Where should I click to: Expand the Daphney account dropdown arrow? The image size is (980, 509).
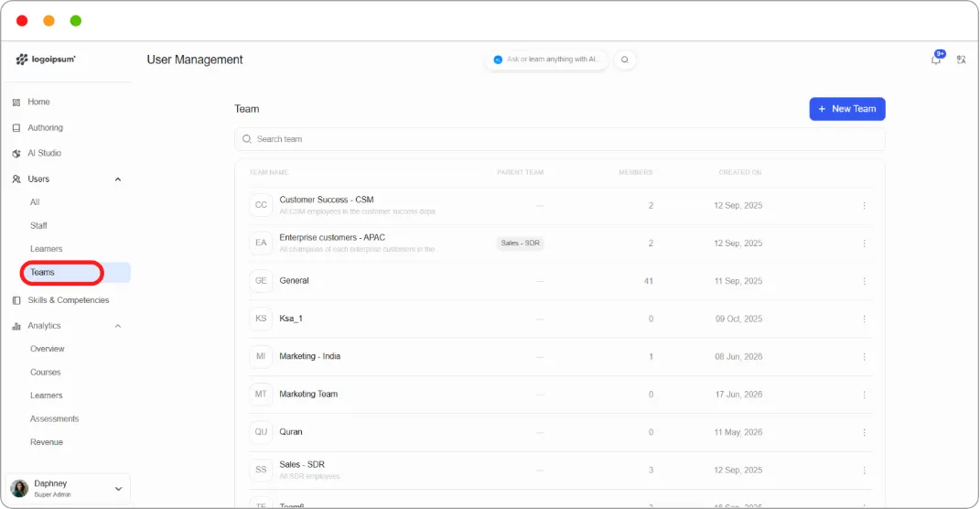pyautogui.click(x=118, y=489)
